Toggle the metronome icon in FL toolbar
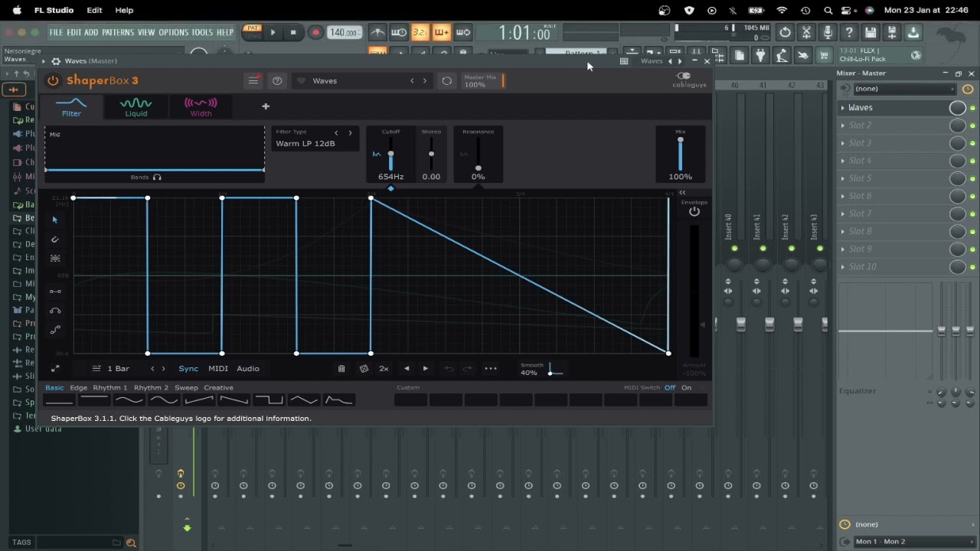The height and width of the screenshot is (551, 980). (x=377, y=32)
